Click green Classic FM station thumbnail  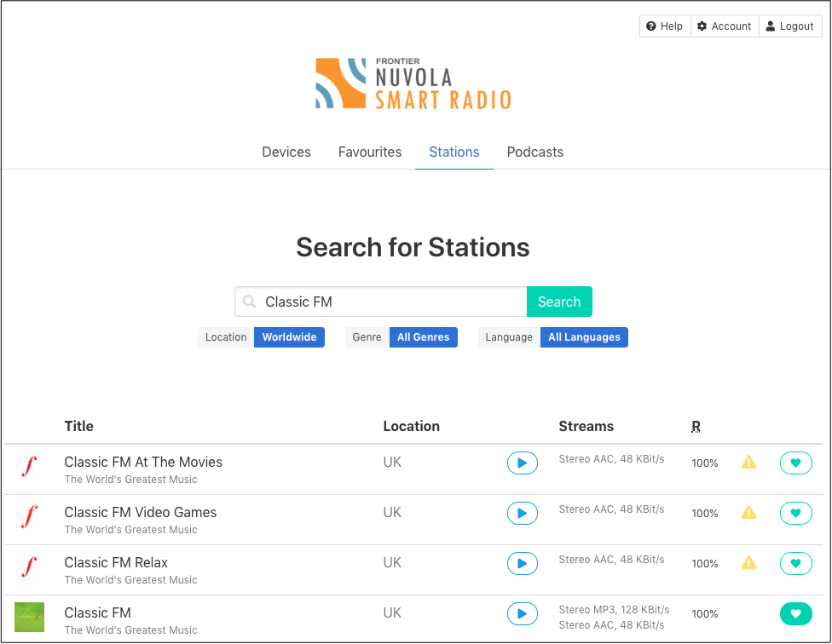29,617
